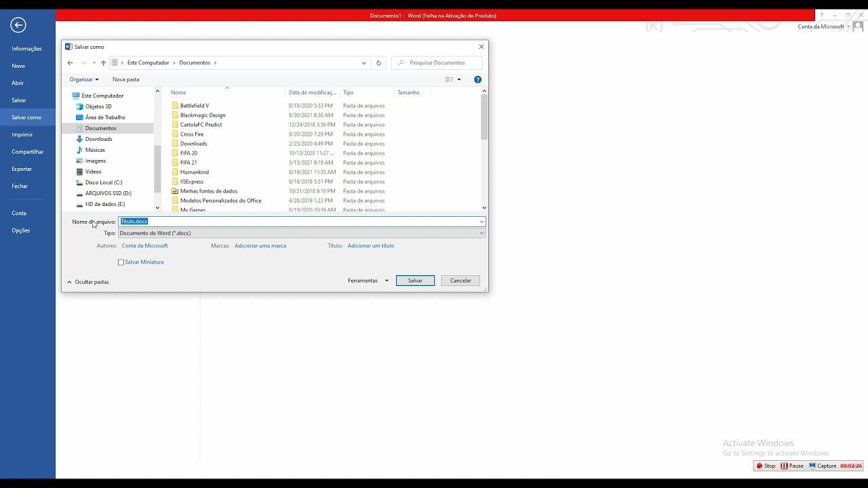Open Imprimir in Word backstage menu
This screenshot has height=488, width=868.
click(22, 135)
